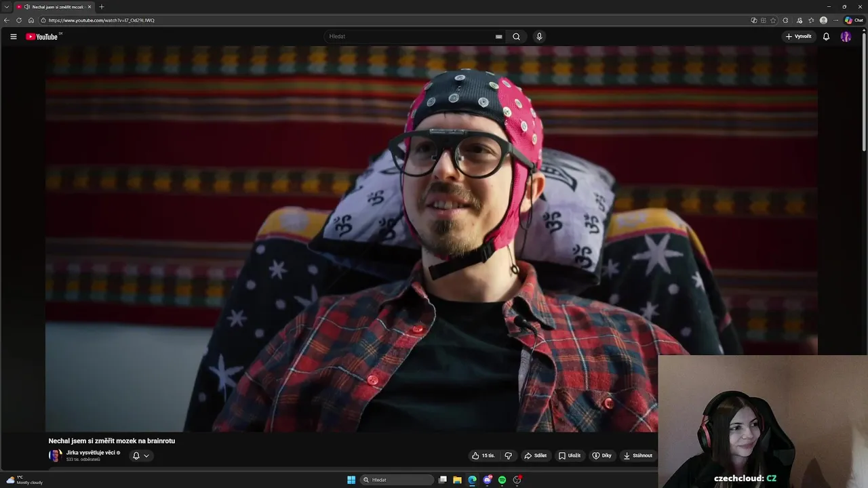Image resolution: width=868 pixels, height=488 pixels.
Task: Open Jirka vysvětluje věci channel avatar
Action: pos(55,455)
